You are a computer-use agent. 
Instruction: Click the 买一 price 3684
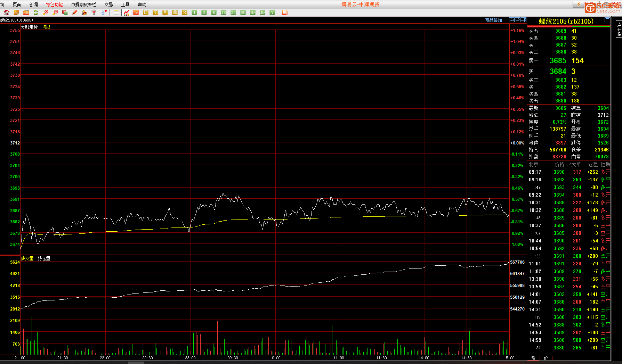pyautogui.click(x=558, y=71)
